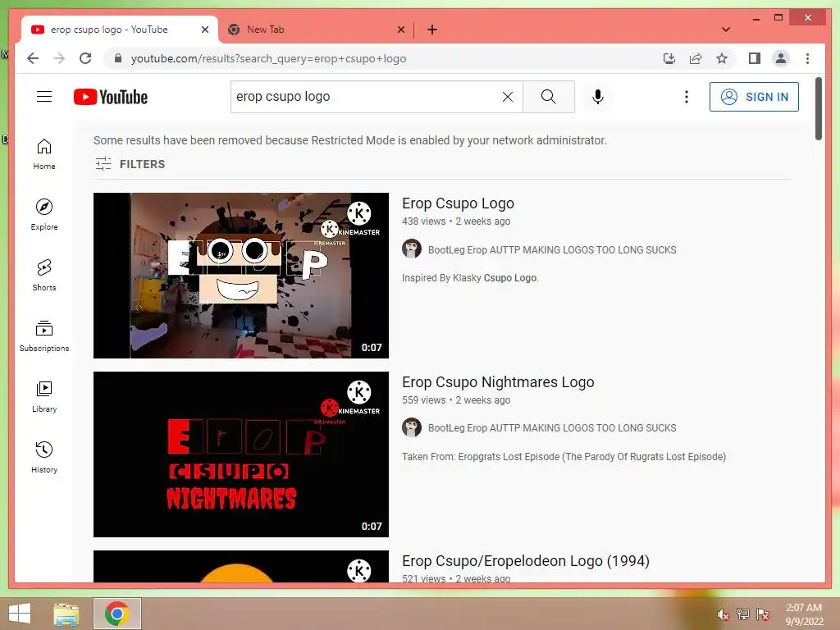Viewport: 840px width, 630px height.
Task: Close the New Tab tab
Action: pyautogui.click(x=400, y=30)
